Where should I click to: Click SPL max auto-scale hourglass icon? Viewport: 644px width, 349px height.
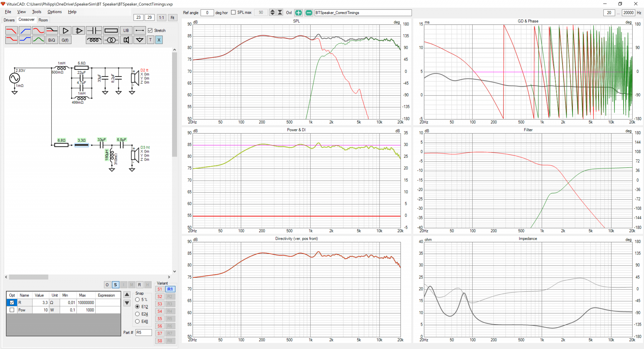[x=280, y=13]
